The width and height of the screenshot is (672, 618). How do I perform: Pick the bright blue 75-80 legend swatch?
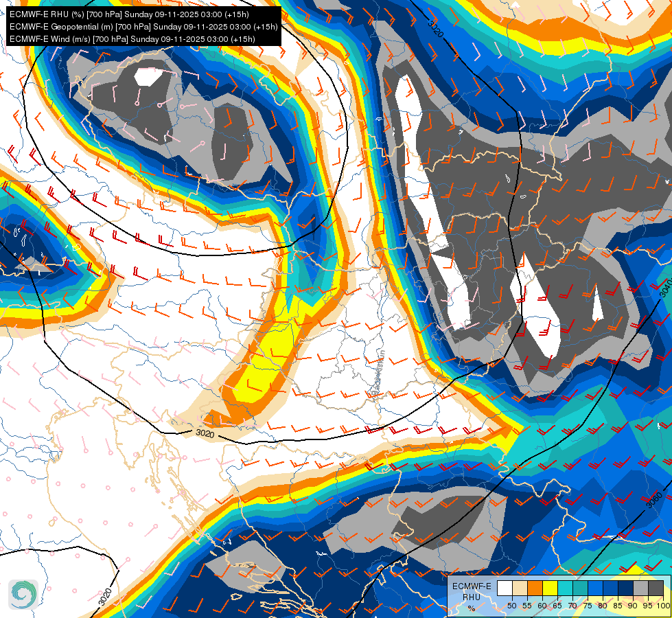pos(595,588)
